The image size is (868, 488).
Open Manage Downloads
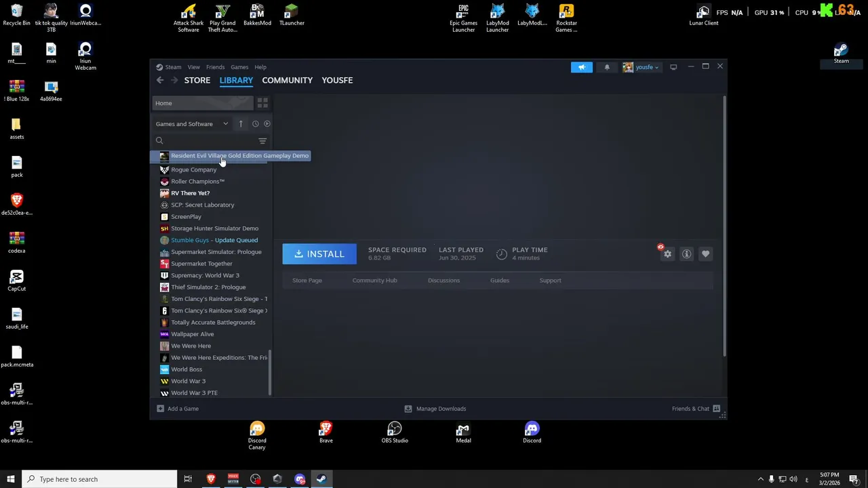click(435, 409)
